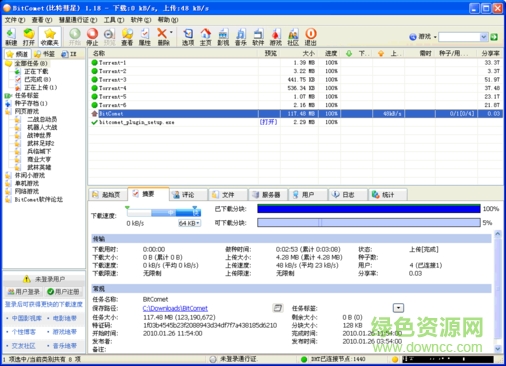The height and width of the screenshot is (366, 506).
Task: Switch to the 书签 bookmarks sidebar tab
Action: (45, 54)
